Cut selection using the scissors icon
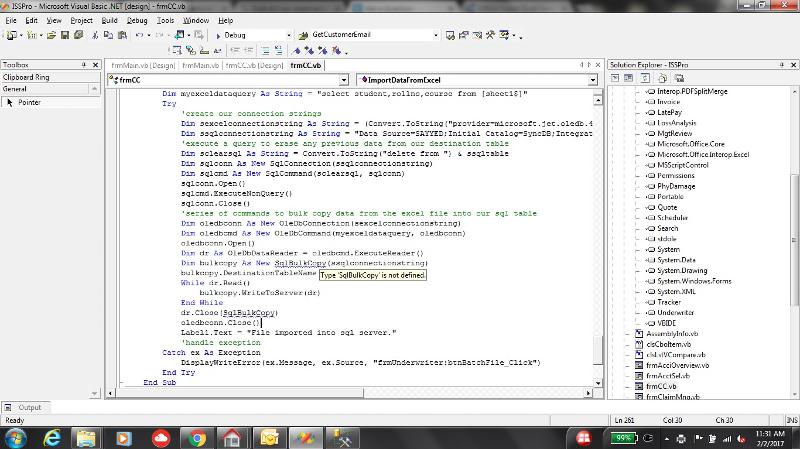Screen dimensions: 800x449 [x=95, y=35]
